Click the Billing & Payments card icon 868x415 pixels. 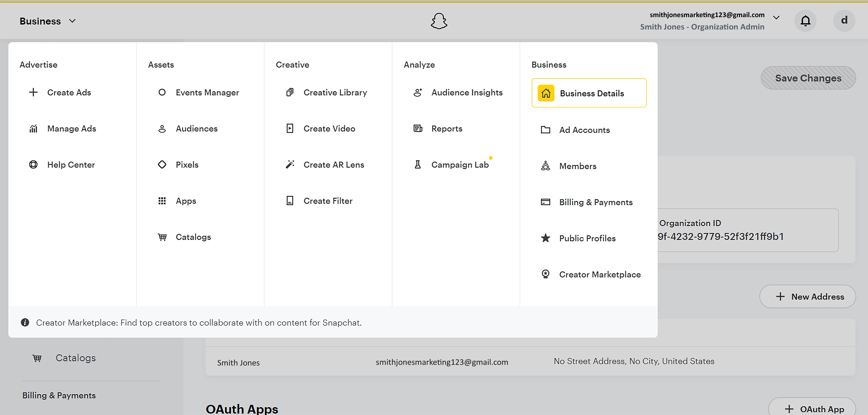click(x=546, y=202)
